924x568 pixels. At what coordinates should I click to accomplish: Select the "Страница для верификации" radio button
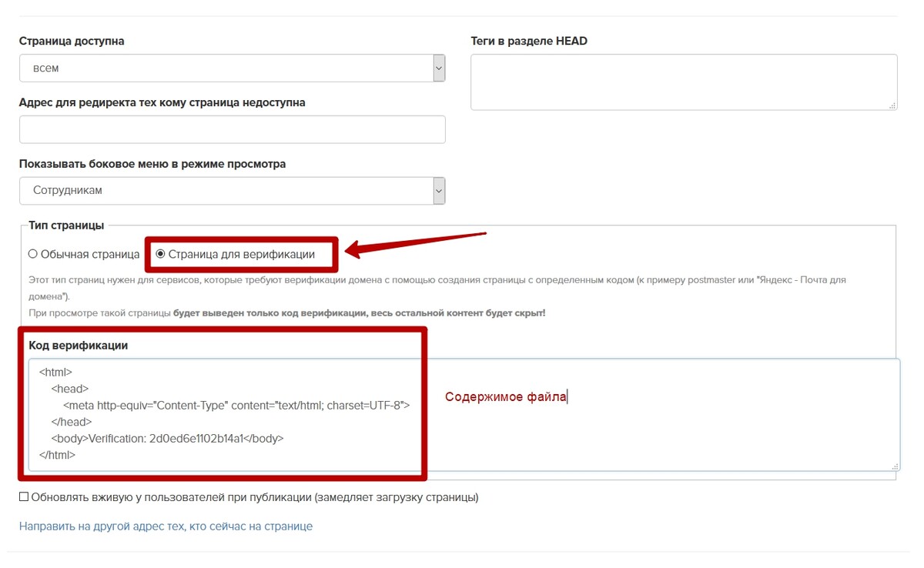tap(160, 254)
